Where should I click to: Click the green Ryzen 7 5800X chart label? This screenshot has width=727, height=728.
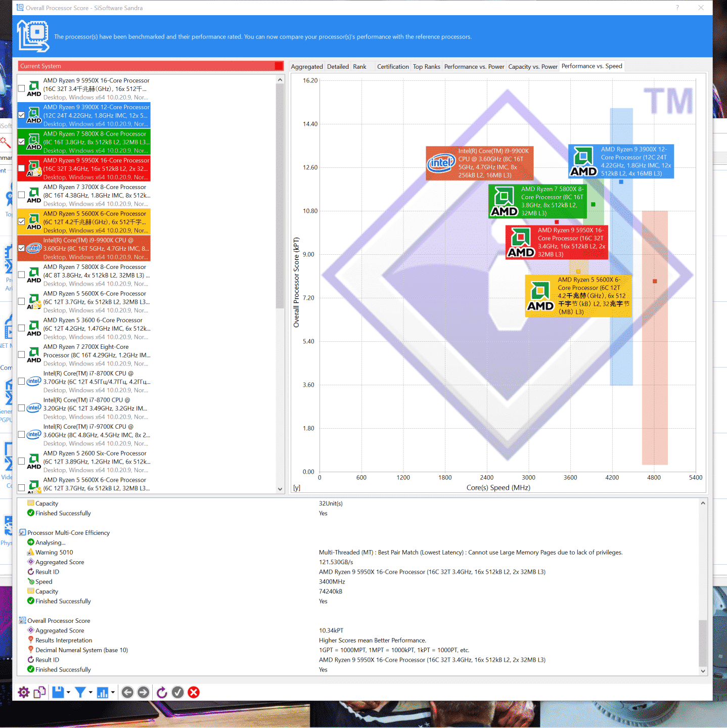537,201
